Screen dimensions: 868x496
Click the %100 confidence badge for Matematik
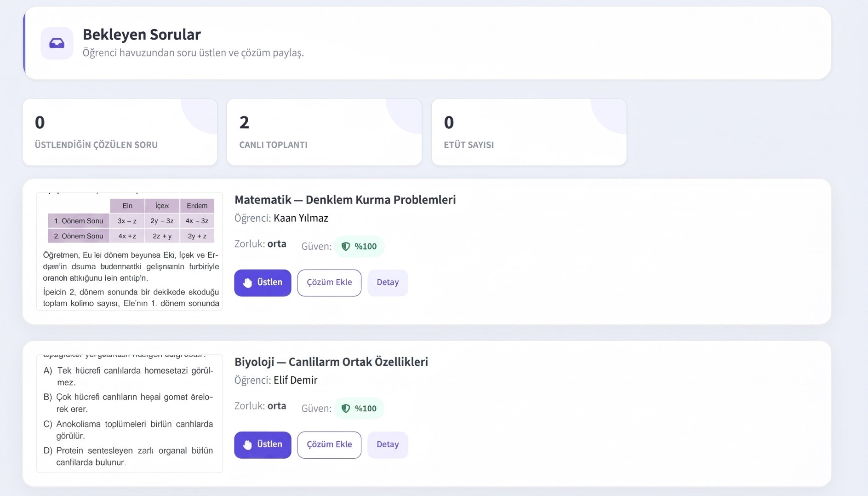(359, 247)
